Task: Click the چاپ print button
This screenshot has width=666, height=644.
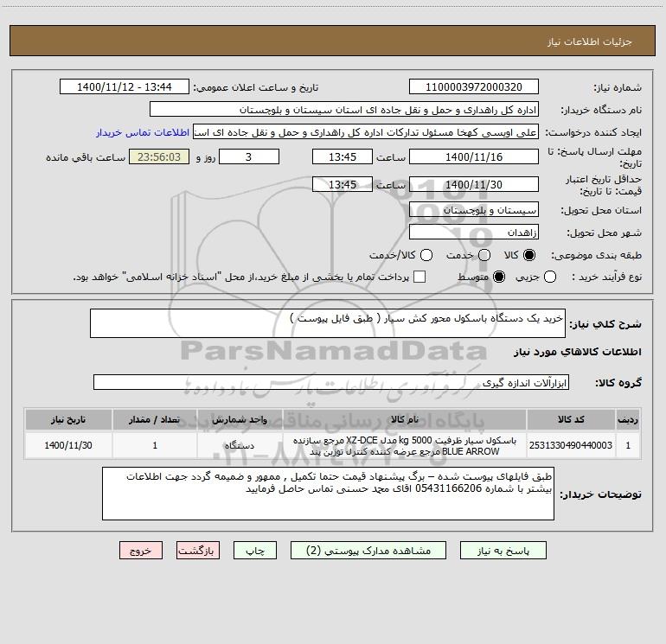Action: [255, 551]
